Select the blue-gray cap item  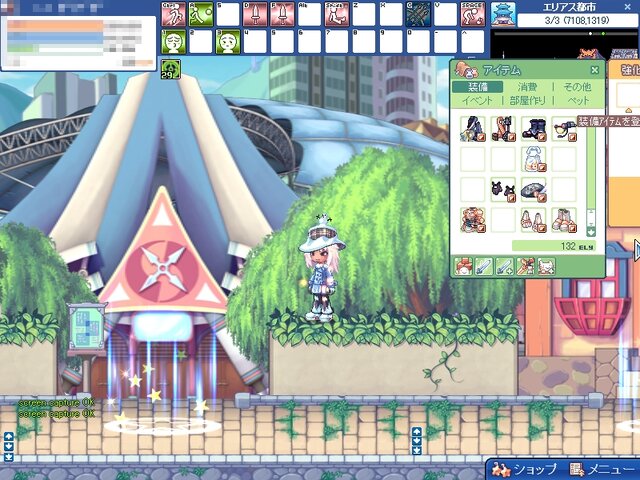pos(533,190)
